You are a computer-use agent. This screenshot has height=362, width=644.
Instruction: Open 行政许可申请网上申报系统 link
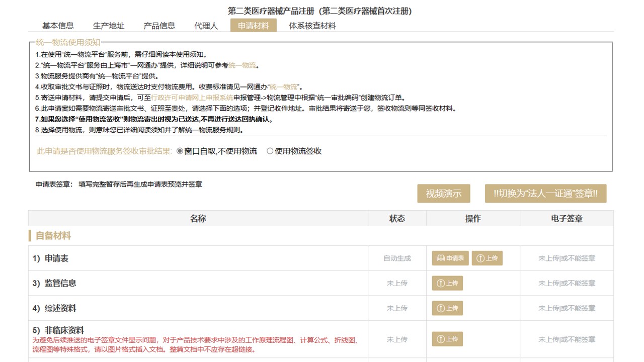192,98
